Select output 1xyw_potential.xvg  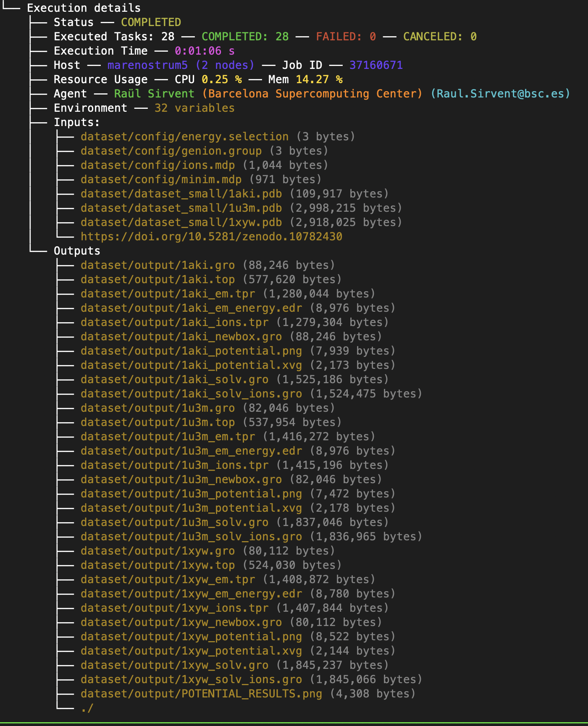click(x=191, y=651)
